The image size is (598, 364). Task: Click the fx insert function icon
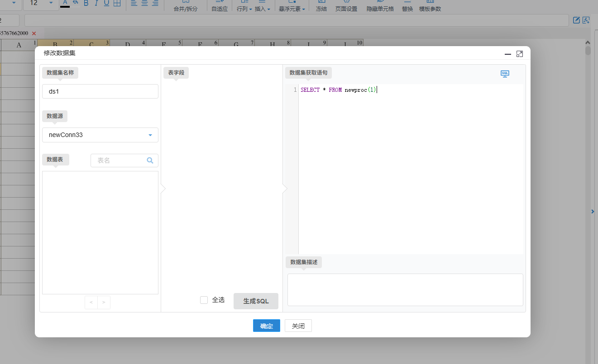tap(586, 20)
